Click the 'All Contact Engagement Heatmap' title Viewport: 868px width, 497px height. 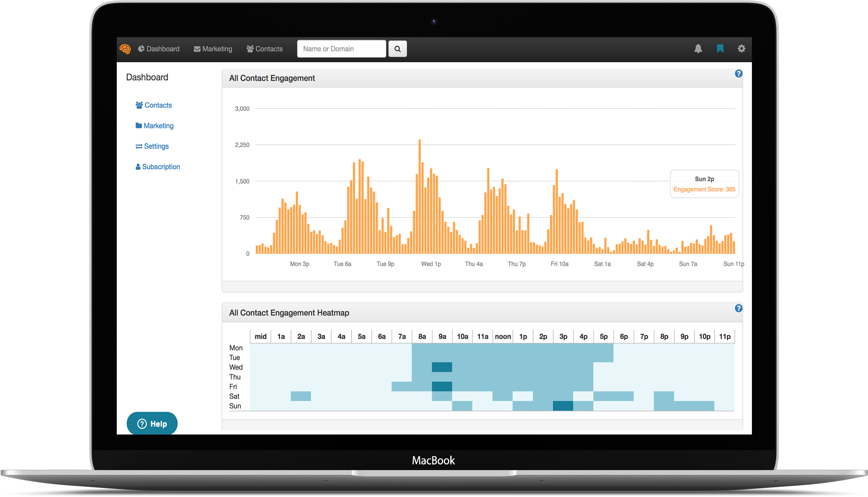(289, 313)
